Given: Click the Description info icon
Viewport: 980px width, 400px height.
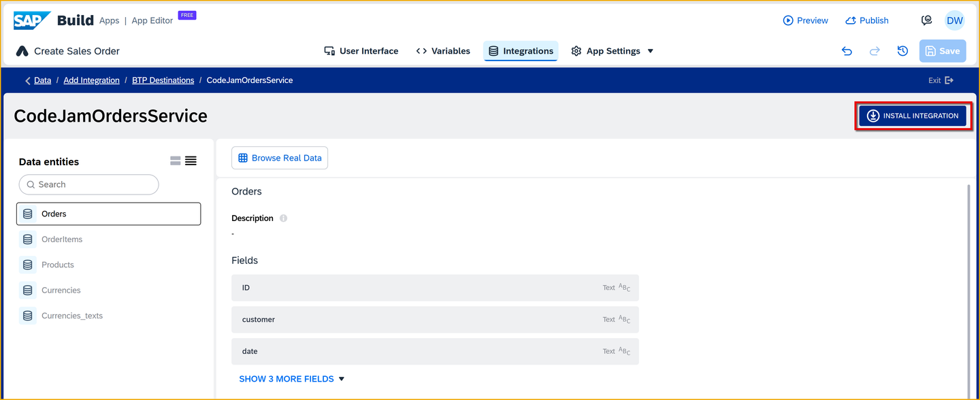Looking at the screenshot, I should point(283,218).
